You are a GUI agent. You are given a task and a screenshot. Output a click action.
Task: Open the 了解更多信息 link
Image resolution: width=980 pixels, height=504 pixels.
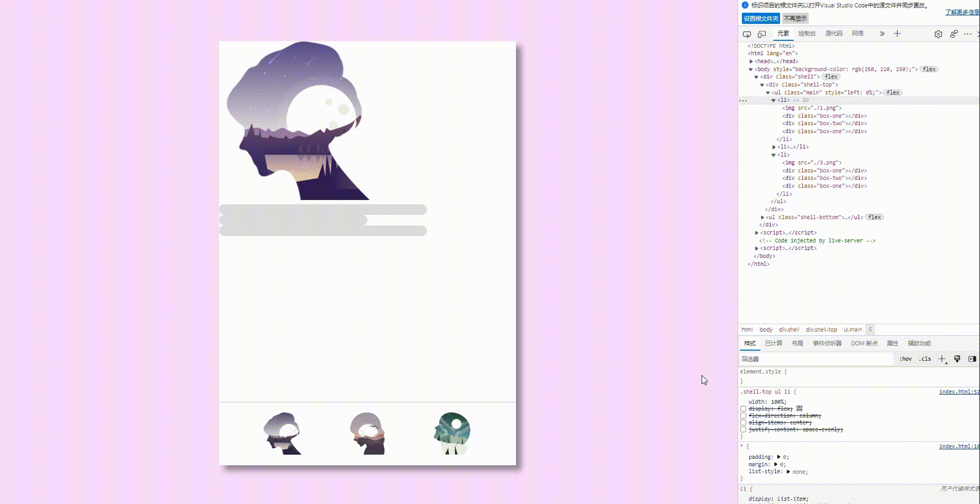(962, 12)
